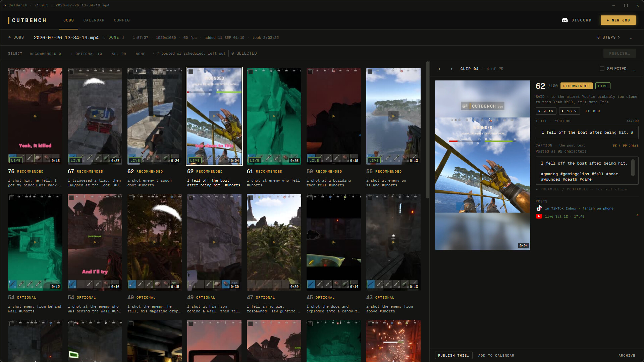
Task: Go to next clip arrow
Action: (451, 69)
